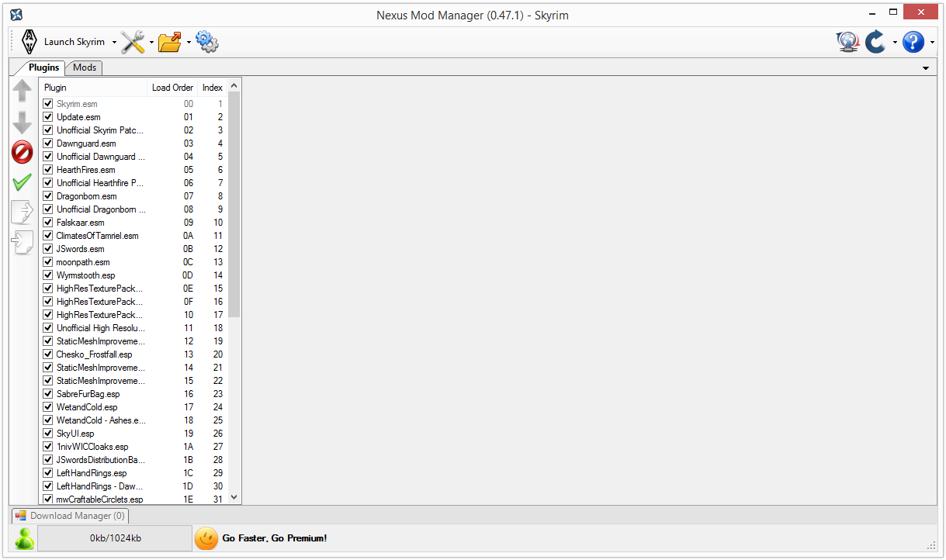Sort by the Plugin column header
Viewport: 946px width, 560px height.
tap(93, 88)
